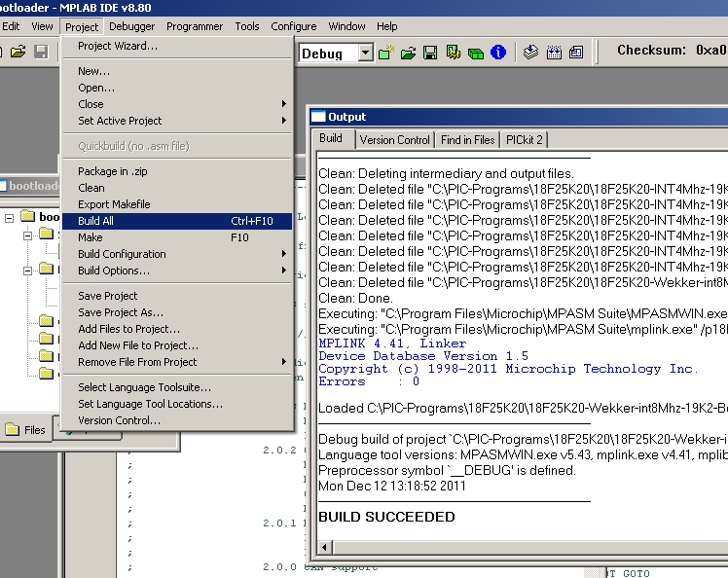Switch to the PICkit 2 output tab
This screenshot has width=728, height=578.
(525, 140)
